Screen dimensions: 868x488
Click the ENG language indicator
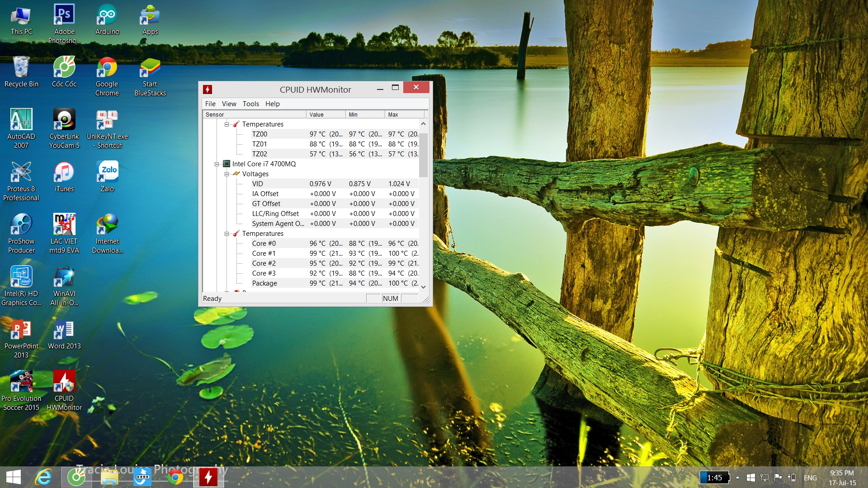810,478
